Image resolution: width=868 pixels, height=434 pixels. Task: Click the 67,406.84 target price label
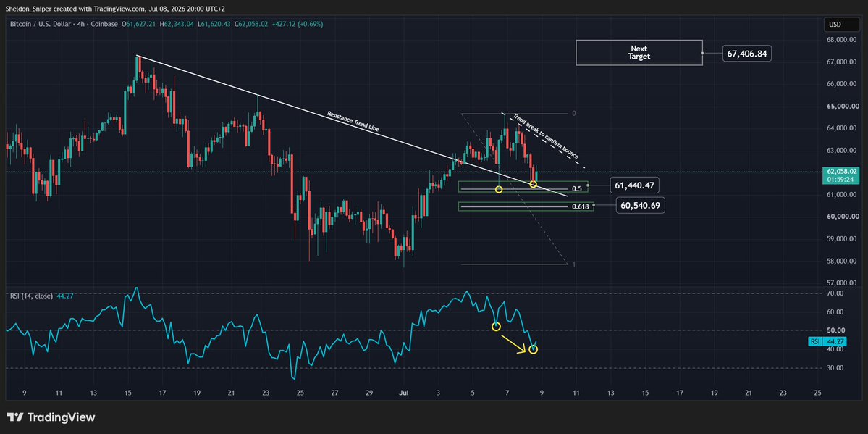tap(747, 54)
